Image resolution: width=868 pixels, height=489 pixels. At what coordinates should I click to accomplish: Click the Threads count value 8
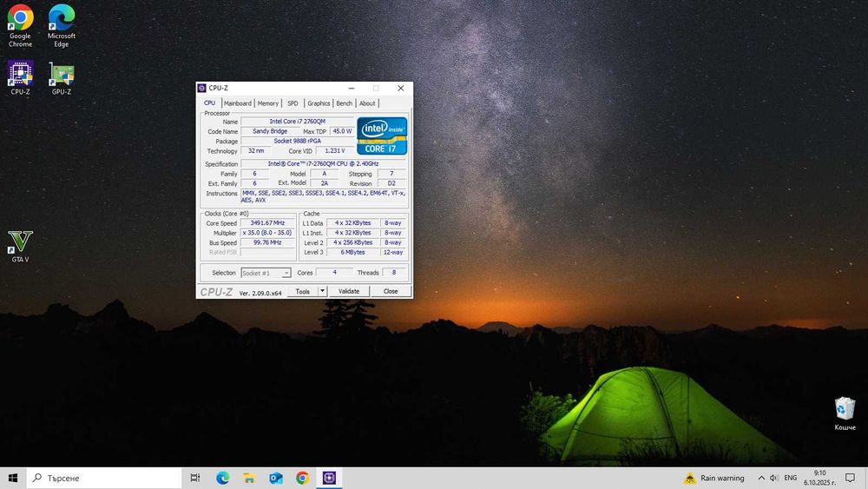pyautogui.click(x=393, y=273)
